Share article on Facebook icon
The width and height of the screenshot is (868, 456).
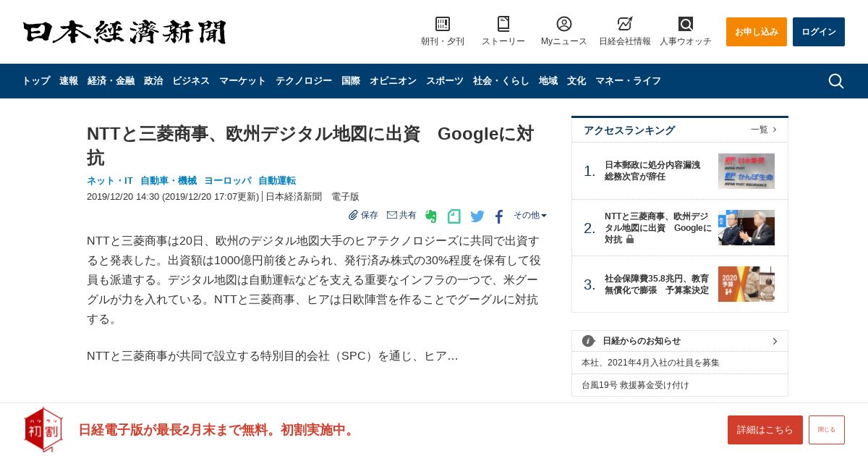pyautogui.click(x=499, y=216)
